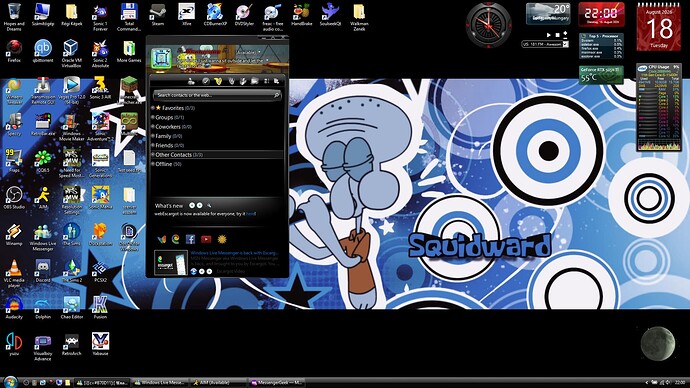Launch VisualBoy Advance shortcut
The height and width of the screenshot is (388, 690).
(x=43, y=347)
